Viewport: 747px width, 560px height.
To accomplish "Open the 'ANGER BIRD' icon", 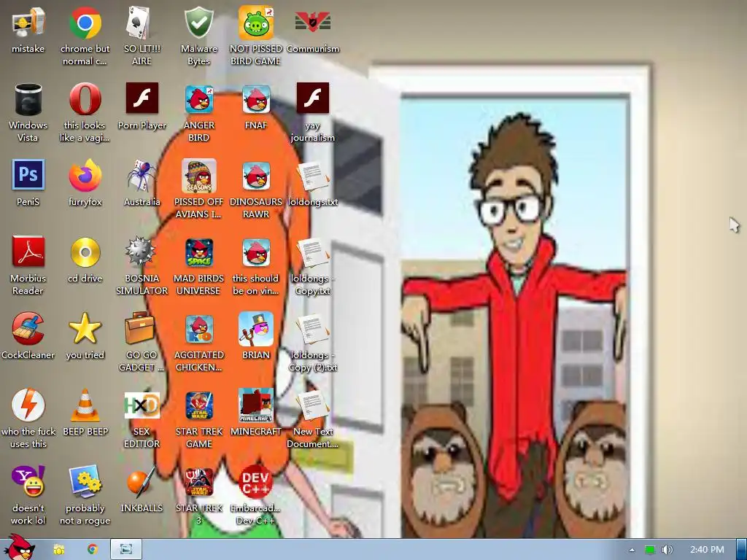I will (x=199, y=99).
